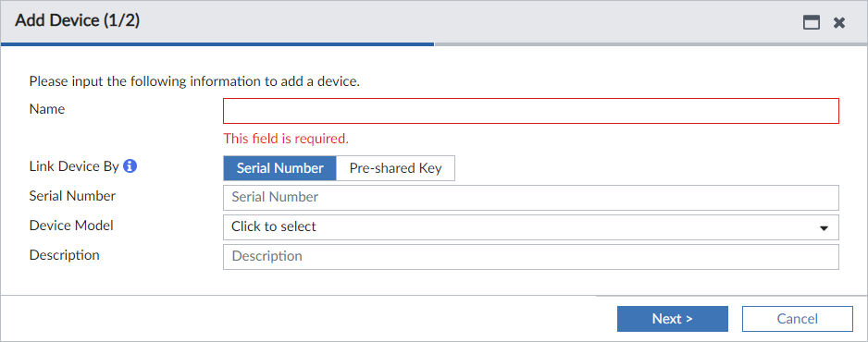Click the gray step-two progress bar segment
The width and height of the screenshot is (868, 342).
coord(651,44)
